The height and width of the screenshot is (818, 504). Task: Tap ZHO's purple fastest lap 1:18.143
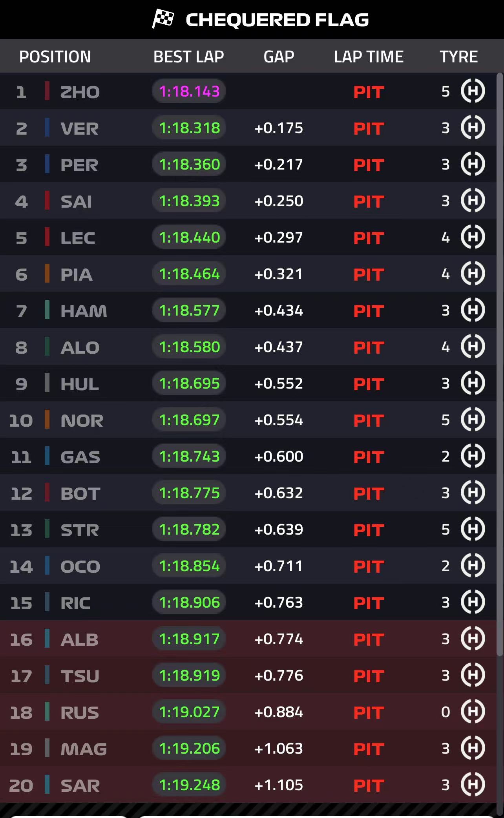[x=189, y=91]
